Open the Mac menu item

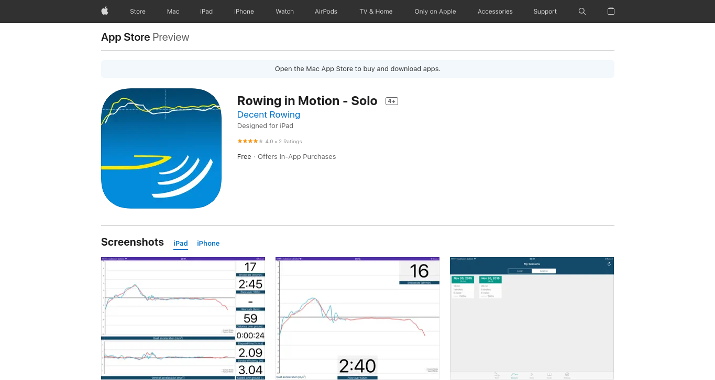click(x=173, y=11)
